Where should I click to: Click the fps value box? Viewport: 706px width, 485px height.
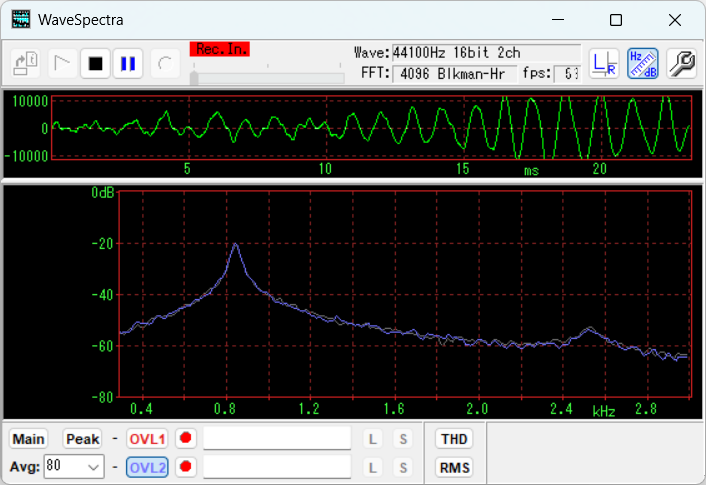coord(567,73)
